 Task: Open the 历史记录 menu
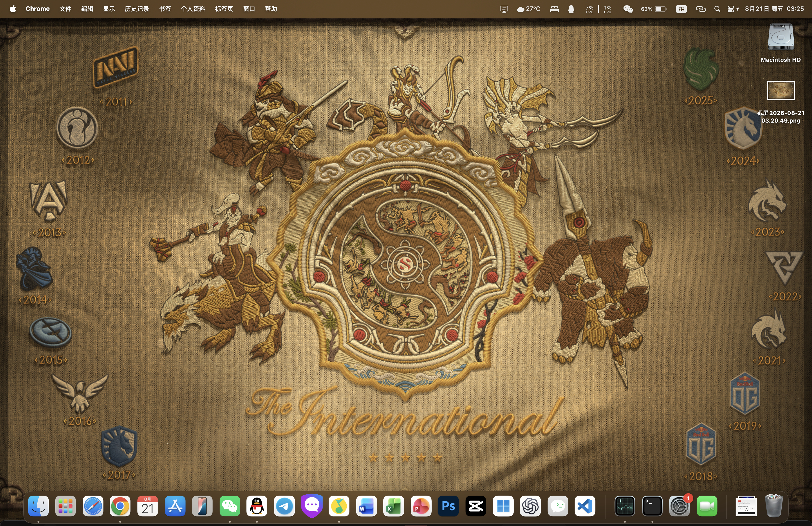(x=137, y=9)
